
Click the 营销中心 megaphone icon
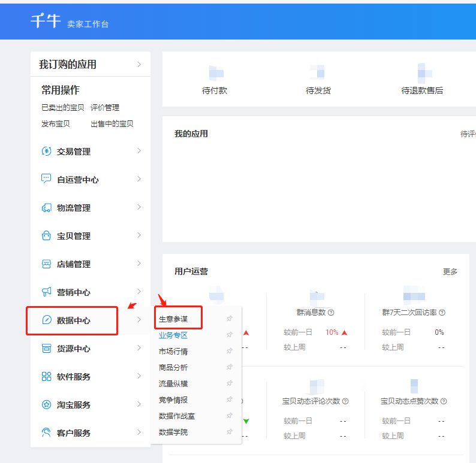(46, 292)
